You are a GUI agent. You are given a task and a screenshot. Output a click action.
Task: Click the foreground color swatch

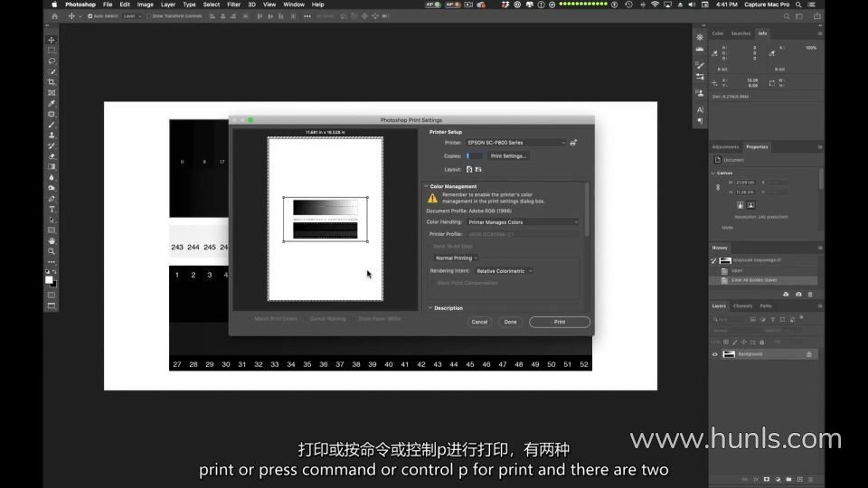click(x=49, y=280)
